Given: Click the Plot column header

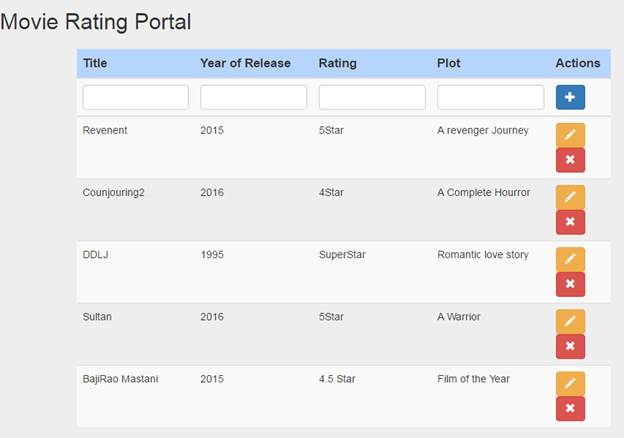Looking at the screenshot, I should (449, 63).
